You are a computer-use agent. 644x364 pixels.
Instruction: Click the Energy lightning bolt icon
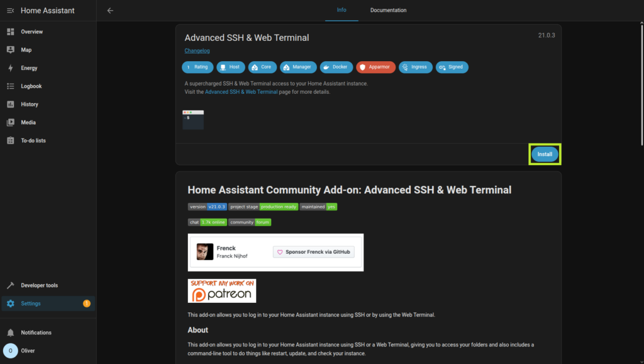11,68
